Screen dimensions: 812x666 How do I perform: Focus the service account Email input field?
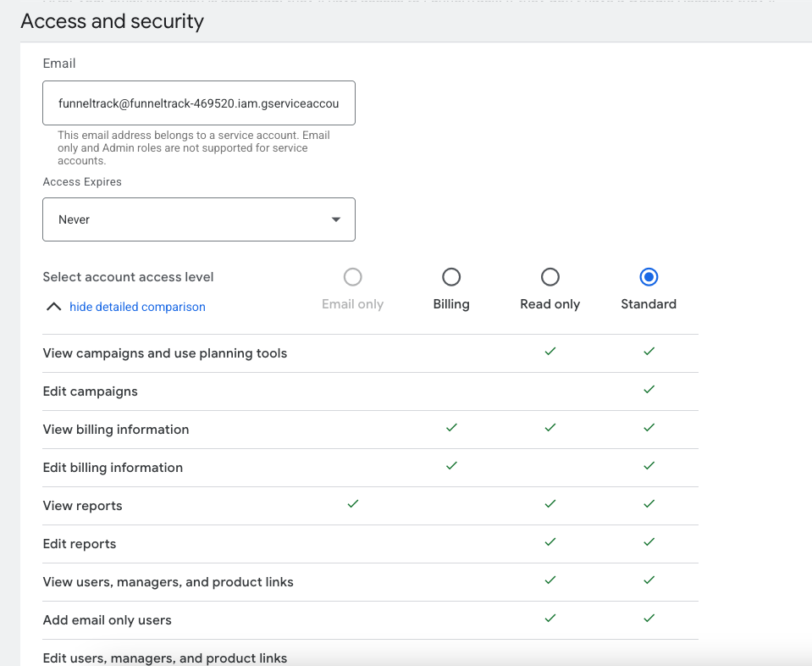[x=199, y=103]
